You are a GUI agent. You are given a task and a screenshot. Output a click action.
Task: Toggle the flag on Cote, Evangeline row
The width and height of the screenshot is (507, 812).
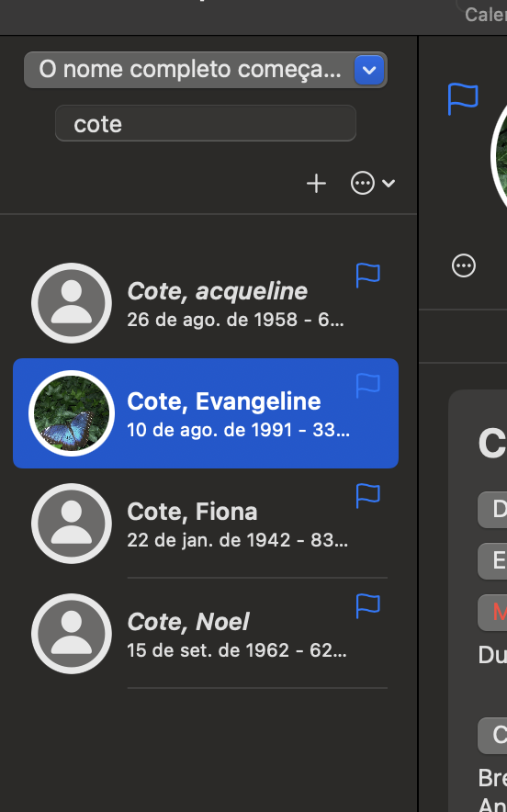368,385
